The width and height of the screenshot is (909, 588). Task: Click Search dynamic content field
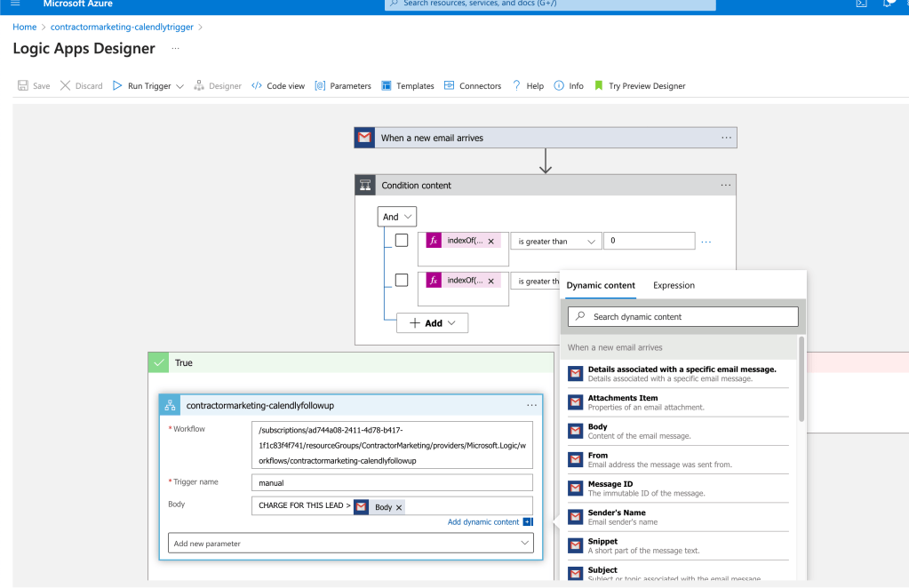[x=683, y=317]
